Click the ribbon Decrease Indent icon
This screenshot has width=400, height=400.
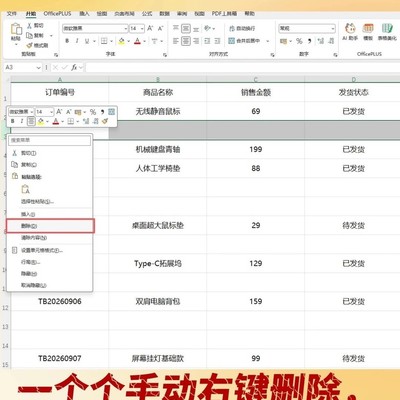[x=207, y=41]
